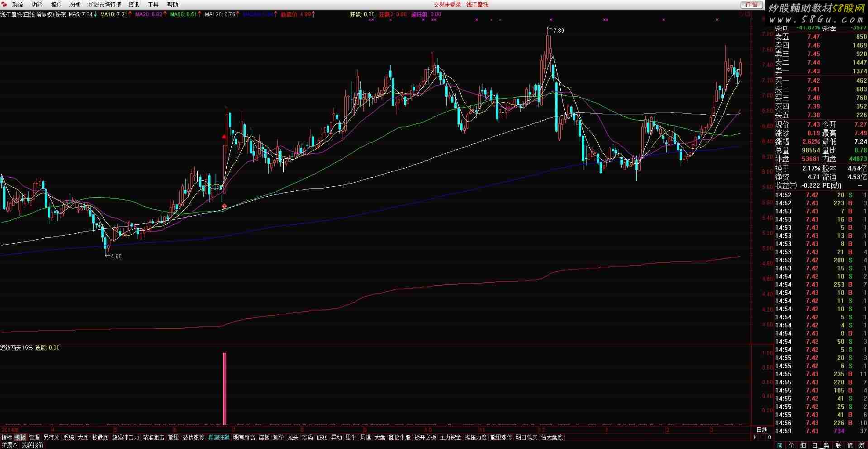
Task: Open the 分析 menu
Action: 76,5
